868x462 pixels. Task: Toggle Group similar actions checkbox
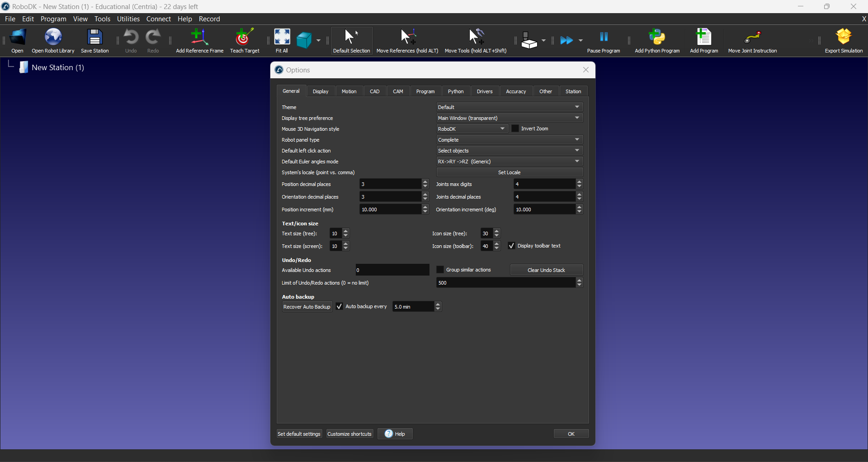(440, 270)
